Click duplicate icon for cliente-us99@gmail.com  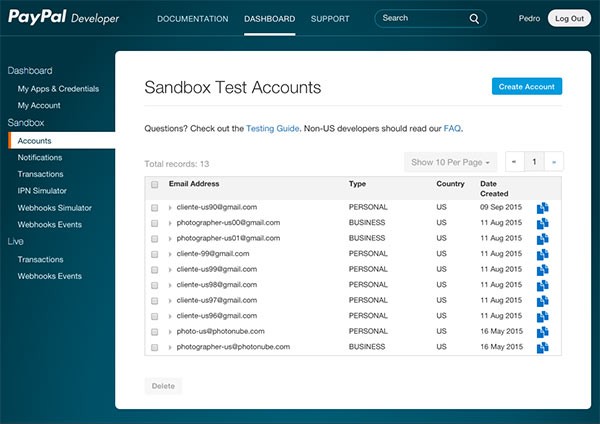(542, 270)
